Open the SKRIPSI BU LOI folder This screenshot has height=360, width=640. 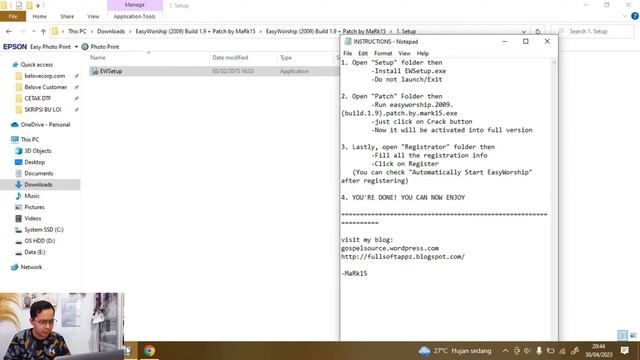42,109
